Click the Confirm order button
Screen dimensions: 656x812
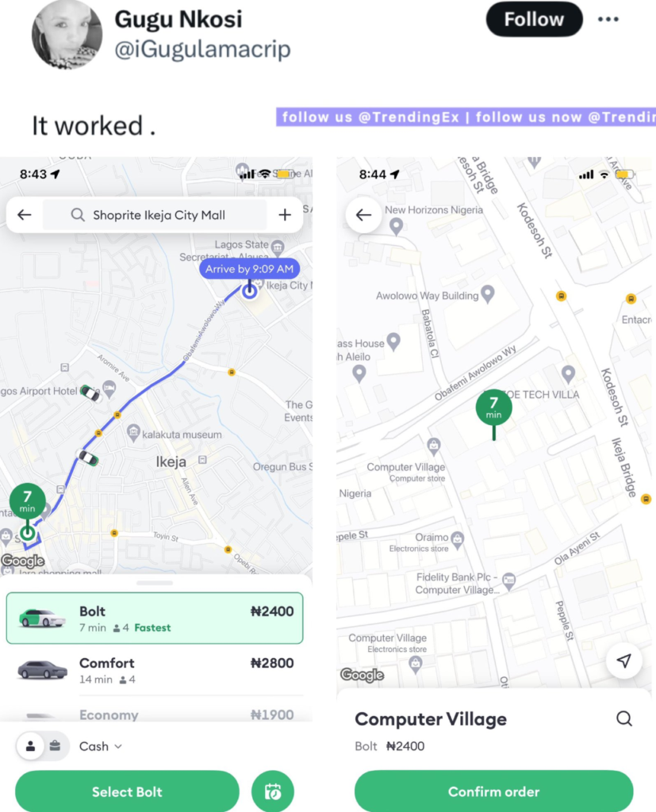493,791
